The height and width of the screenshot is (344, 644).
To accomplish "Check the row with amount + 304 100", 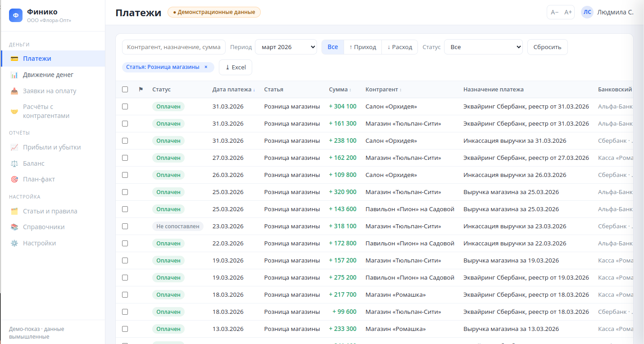I will (x=125, y=107).
